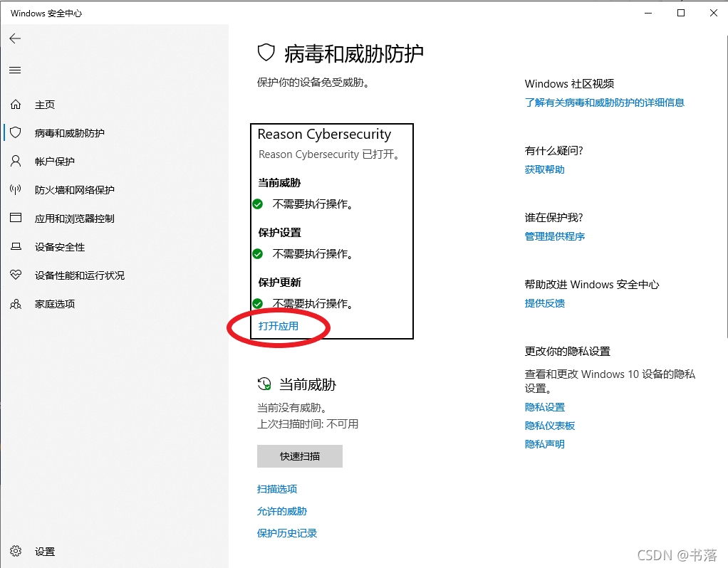Select 病毒和威胁防护 sidebar item

point(70,133)
